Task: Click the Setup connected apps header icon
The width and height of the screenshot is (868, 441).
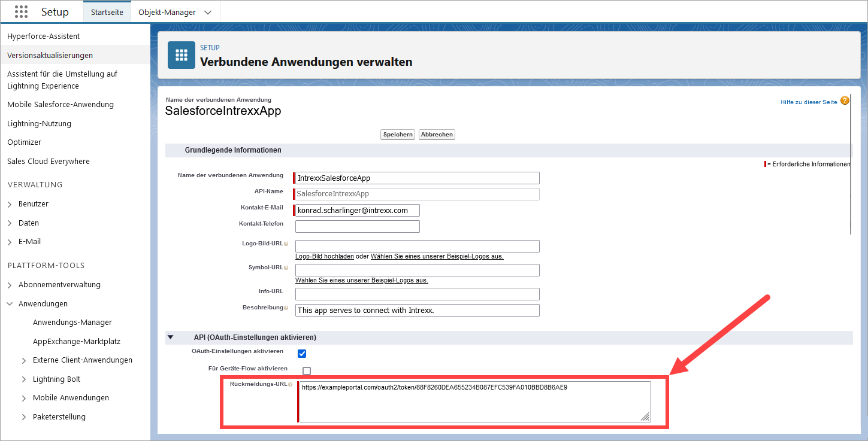Action: tap(182, 55)
